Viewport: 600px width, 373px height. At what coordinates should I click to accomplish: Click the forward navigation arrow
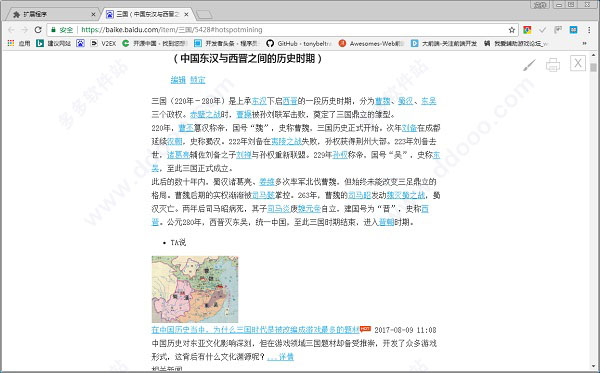(x=24, y=30)
